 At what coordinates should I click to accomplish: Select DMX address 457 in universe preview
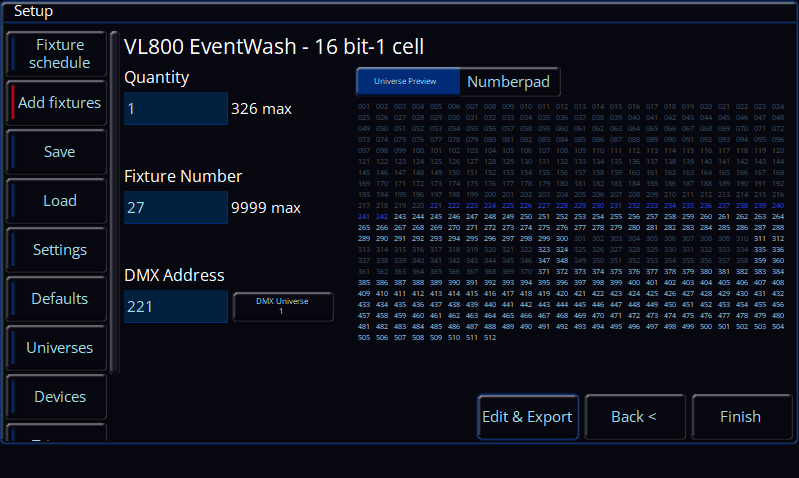click(364, 315)
